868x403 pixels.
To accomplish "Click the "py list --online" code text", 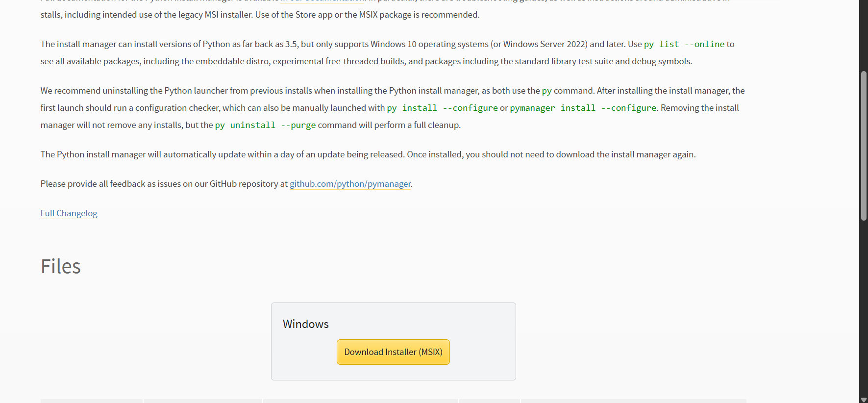I will (x=684, y=44).
